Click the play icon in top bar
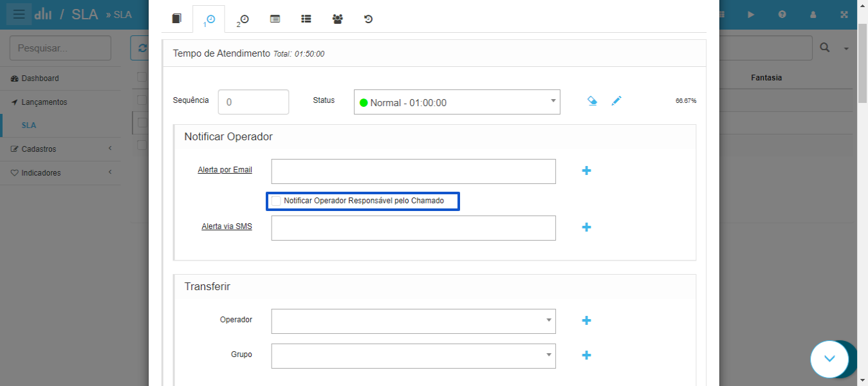This screenshot has width=868, height=386. click(x=751, y=14)
